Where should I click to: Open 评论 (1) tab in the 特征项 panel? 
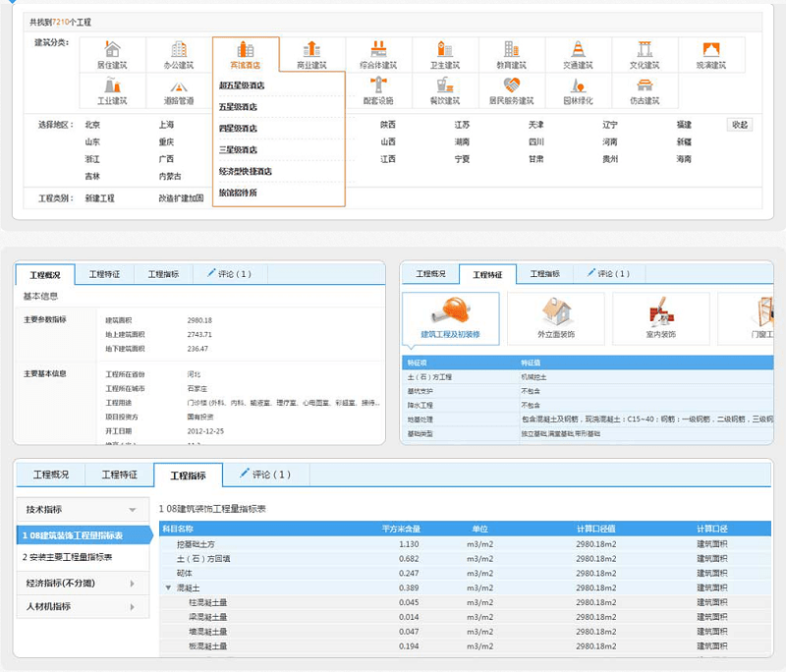pyautogui.click(x=609, y=274)
